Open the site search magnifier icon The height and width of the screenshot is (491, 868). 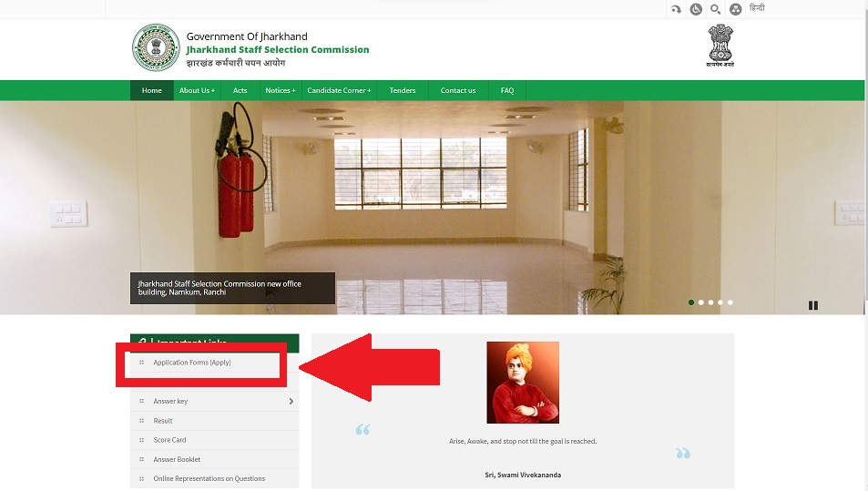click(x=715, y=9)
